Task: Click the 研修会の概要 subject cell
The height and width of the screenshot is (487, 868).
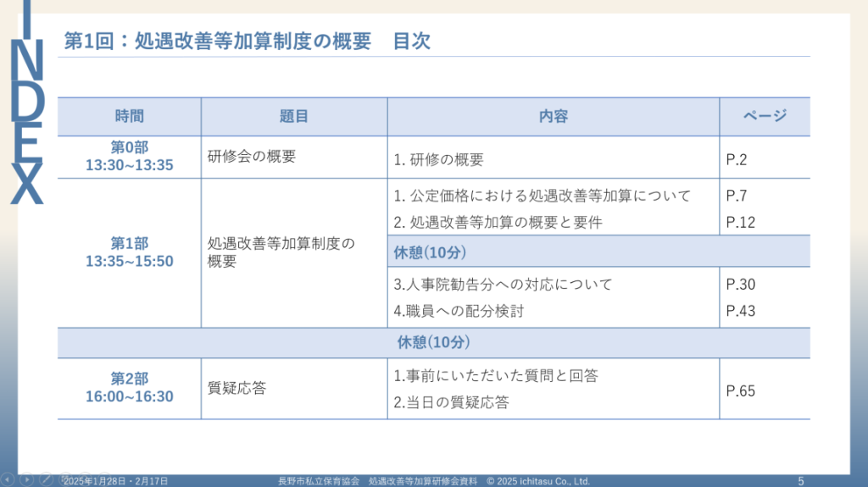Action: pos(294,157)
